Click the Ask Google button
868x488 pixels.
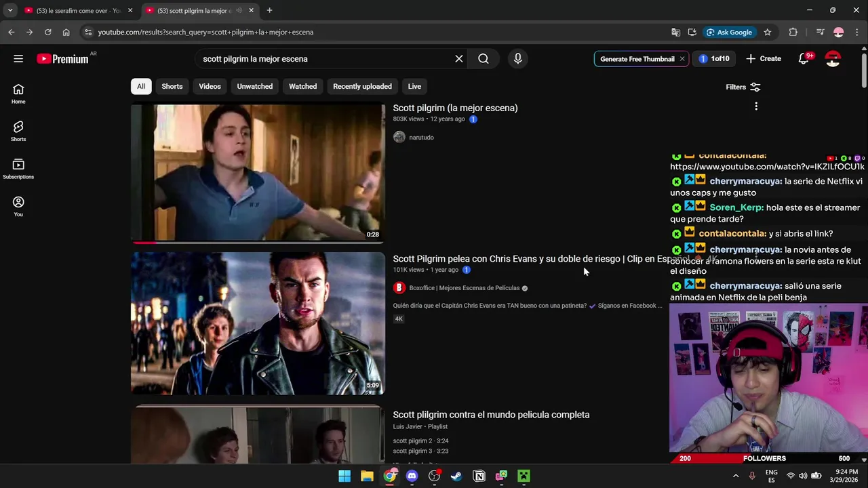730,32
